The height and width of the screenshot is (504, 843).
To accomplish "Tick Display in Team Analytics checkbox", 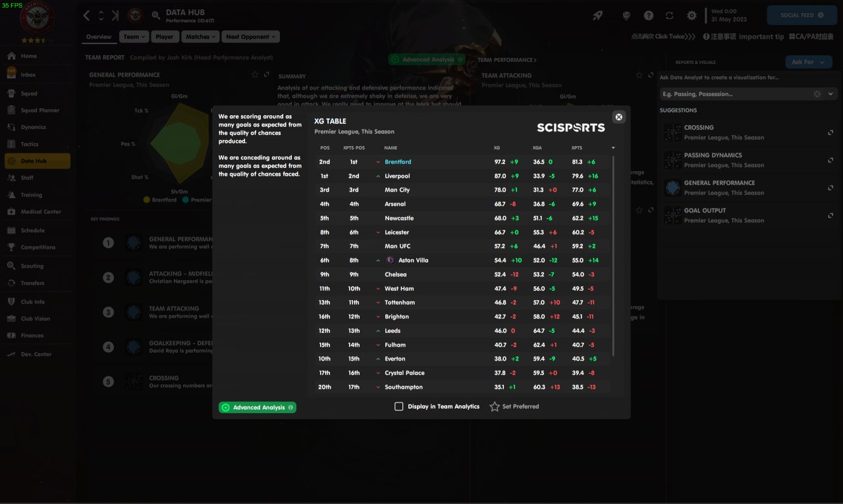I will point(398,407).
